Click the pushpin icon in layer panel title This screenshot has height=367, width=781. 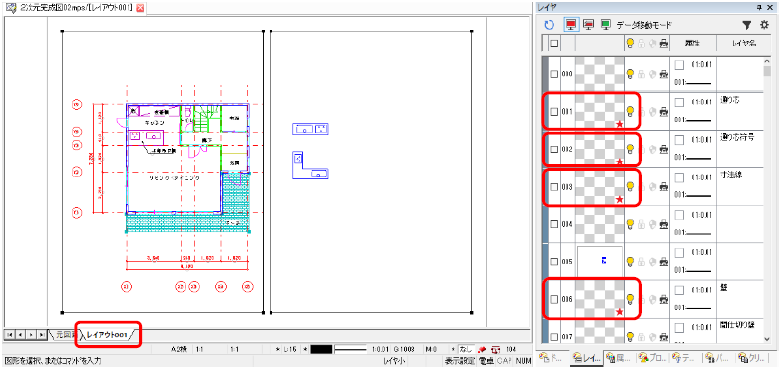(759, 7)
